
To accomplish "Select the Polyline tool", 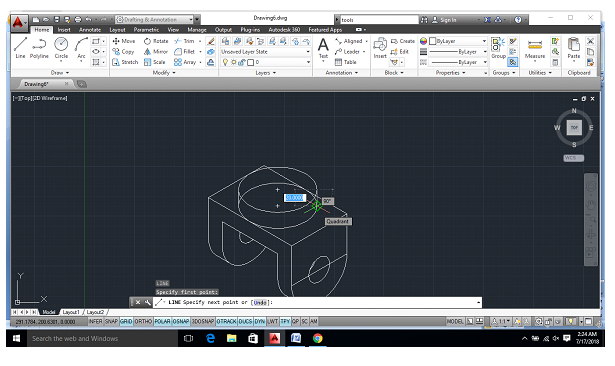I will click(x=39, y=48).
